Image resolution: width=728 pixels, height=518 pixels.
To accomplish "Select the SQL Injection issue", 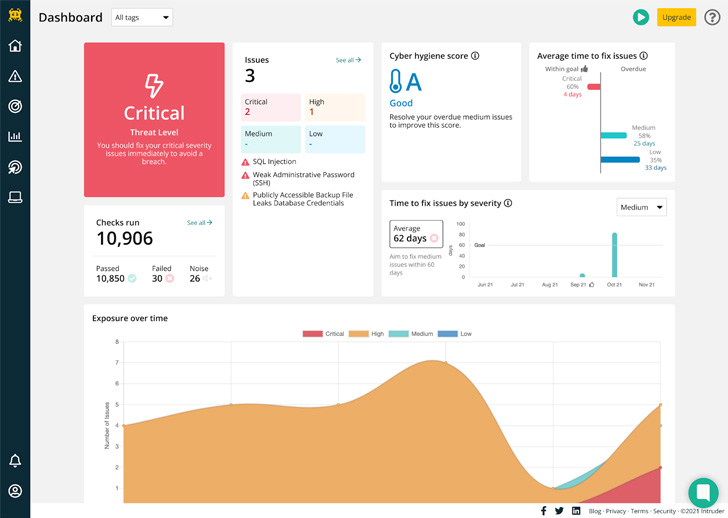I will [x=274, y=162].
